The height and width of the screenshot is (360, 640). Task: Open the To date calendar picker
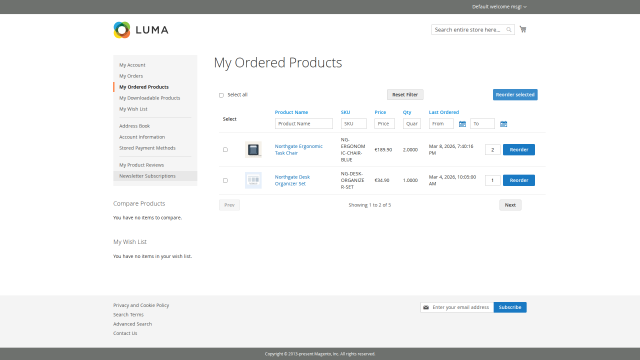503,124
